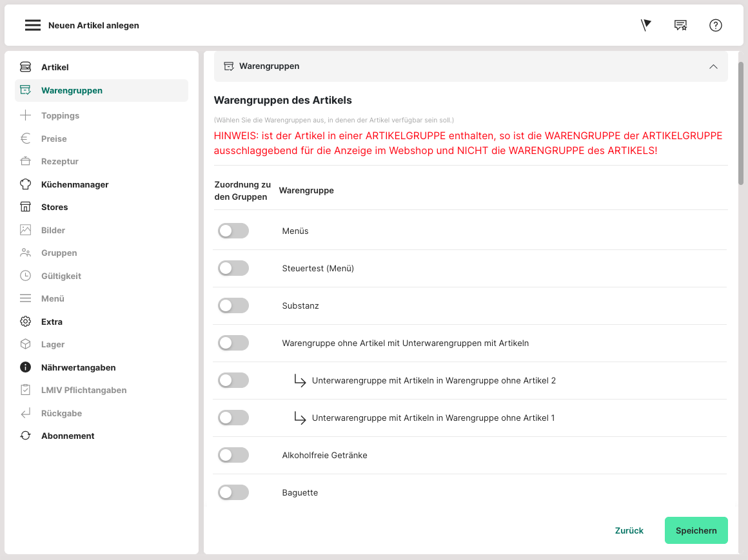Toggle the Substanz Warengruppe switch
This screenshot has width=748, height=560.
coord(233,305)
